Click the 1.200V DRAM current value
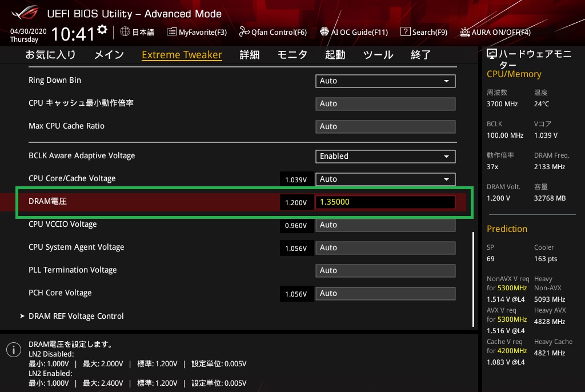The width and height of the screenshot is (585, 392). tap(296, 203)
